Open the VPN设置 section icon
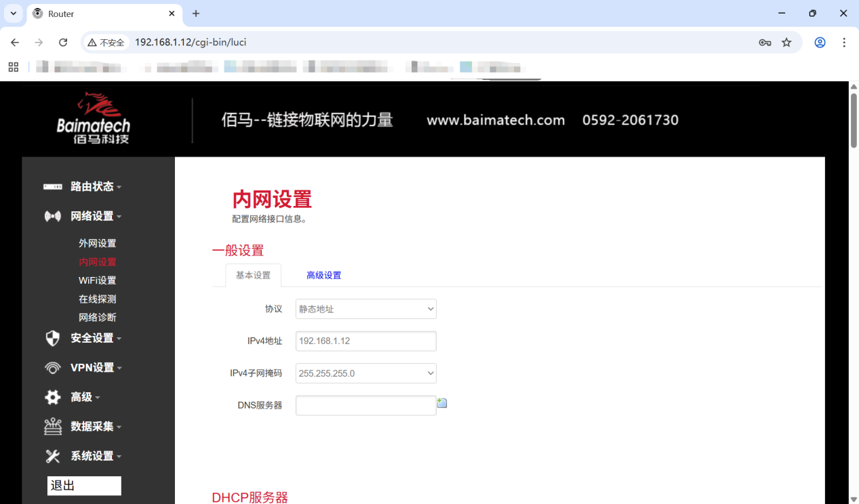This screenshot has width=859, height=504. (52, 367)
